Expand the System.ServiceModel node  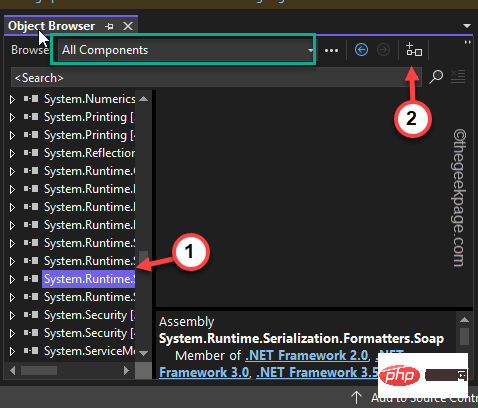[x=12, y=351]
